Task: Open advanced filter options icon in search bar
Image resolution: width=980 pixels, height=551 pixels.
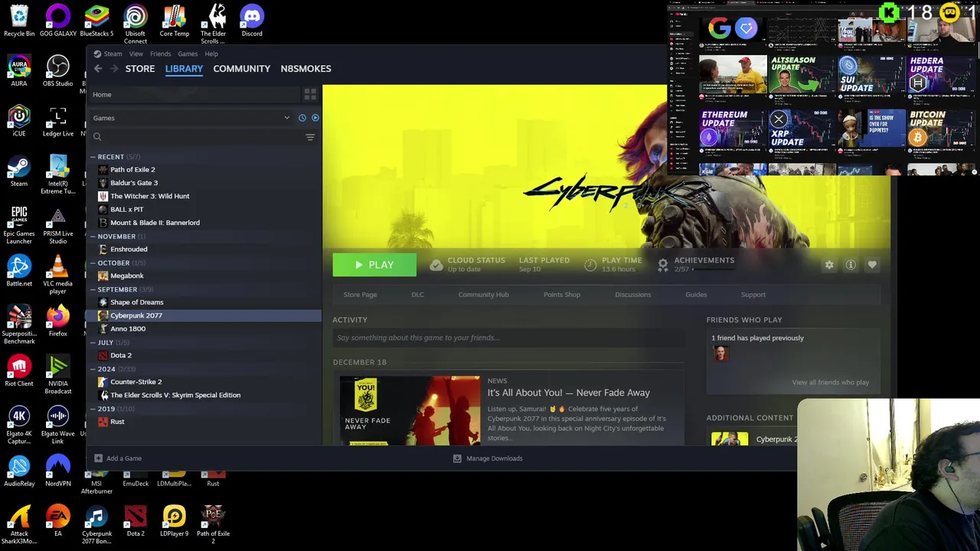Action: point(310,137)
